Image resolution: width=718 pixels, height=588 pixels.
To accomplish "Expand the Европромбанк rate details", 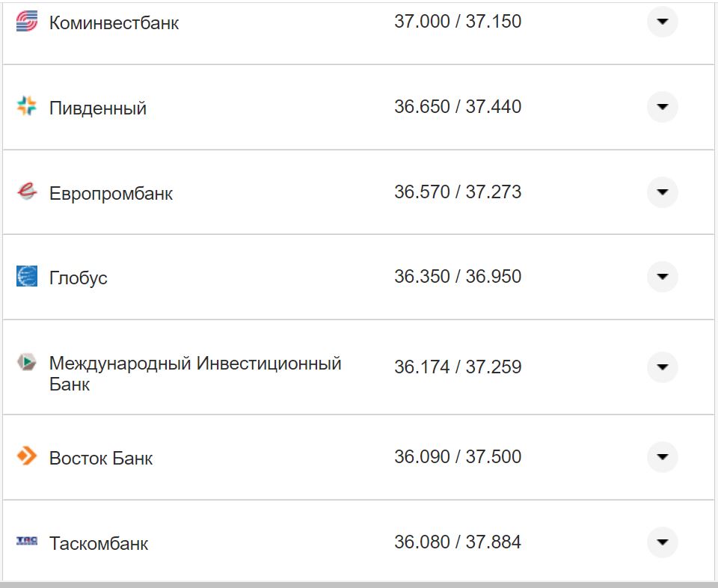I will [x=663, y=192].
